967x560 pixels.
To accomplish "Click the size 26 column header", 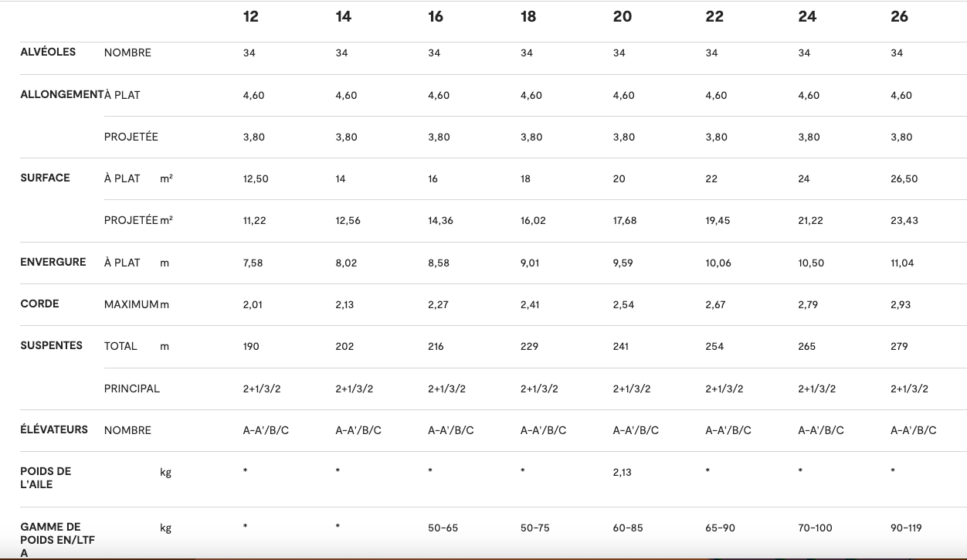I will coord(899,17).
